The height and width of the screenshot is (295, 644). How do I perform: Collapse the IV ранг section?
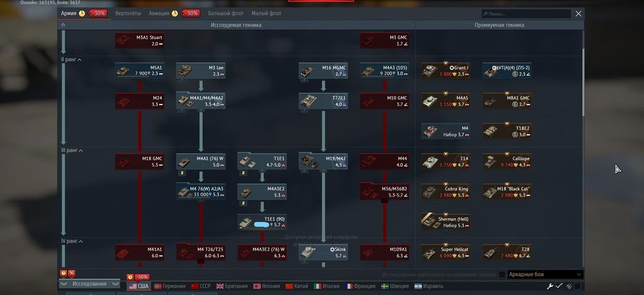tap(72, 241)
